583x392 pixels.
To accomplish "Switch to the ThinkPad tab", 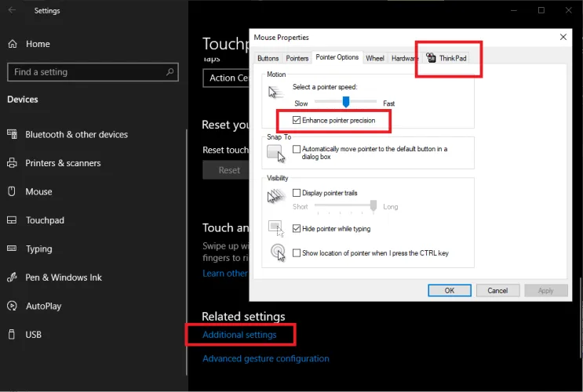I will 446,58.
